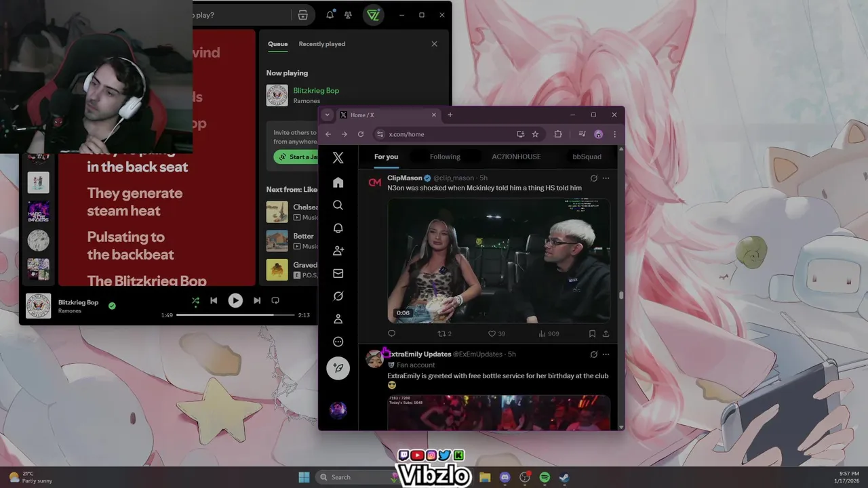Open account avatar at X sidebar bottom
The width and height of the screenshot is (868, 488).
click(338, 409)
